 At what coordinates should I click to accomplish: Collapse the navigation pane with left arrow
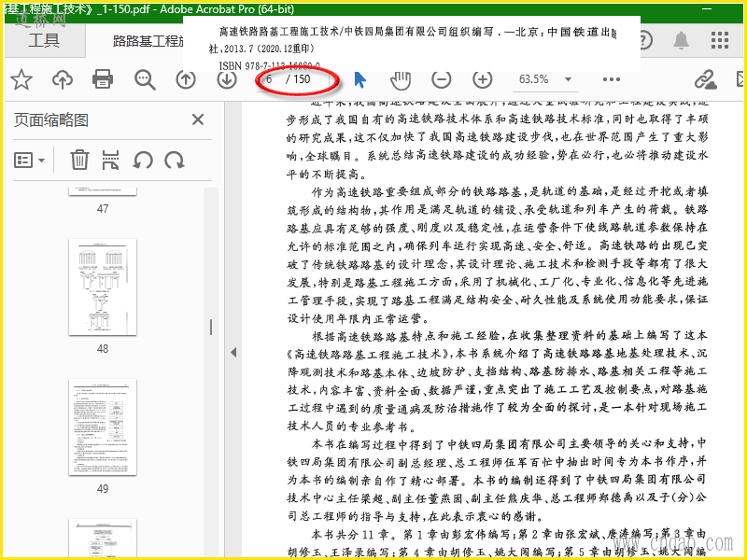[233, 353]
